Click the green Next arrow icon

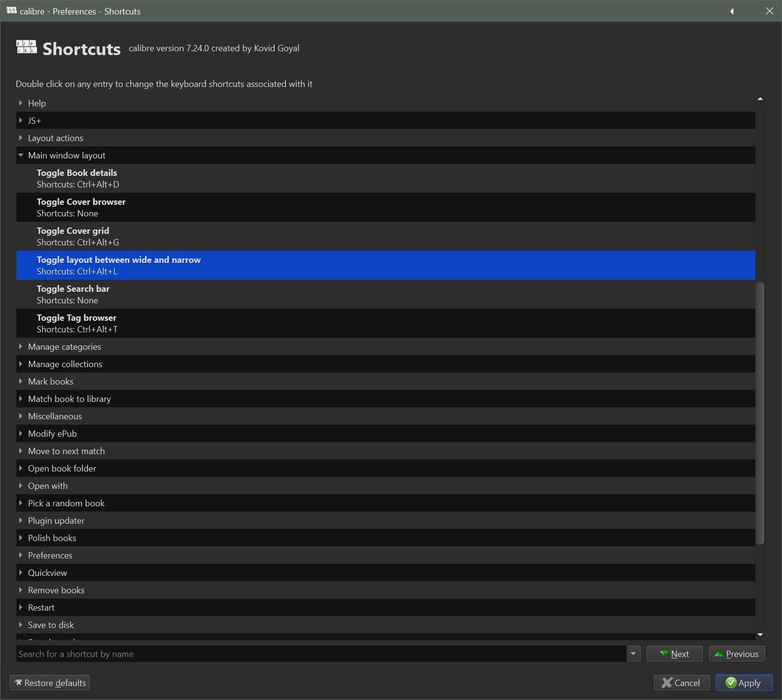click(664, 654)
